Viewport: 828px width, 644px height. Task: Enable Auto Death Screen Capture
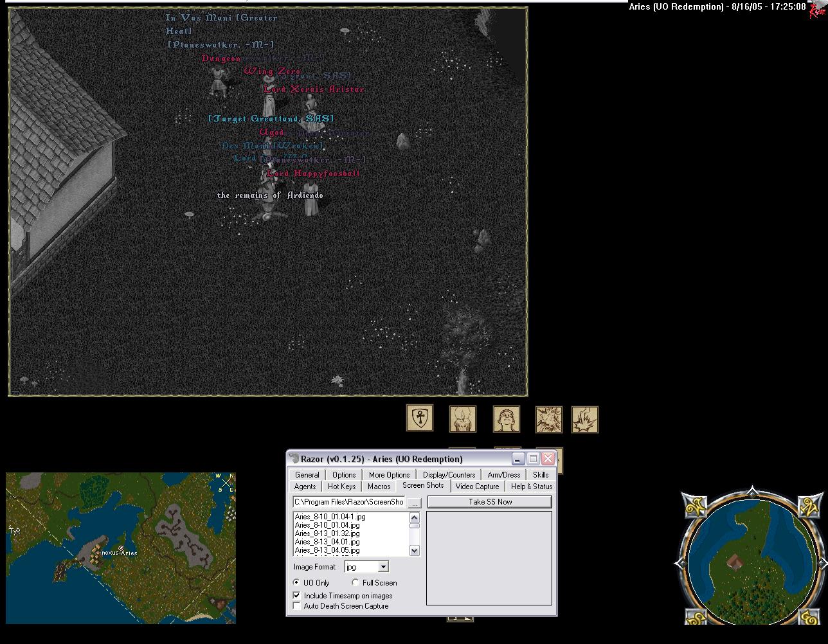297,606
